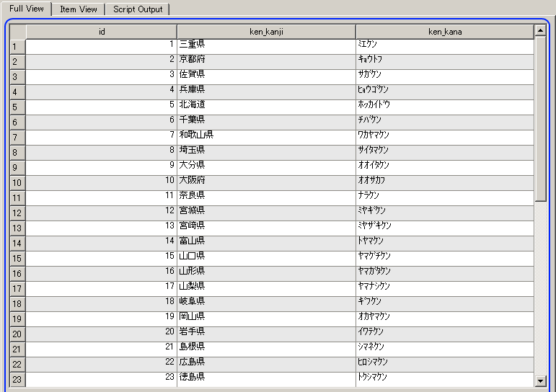Screen dimensions: 556x392
Task: Select the kana cell ｷｮｳﾄﾌ
Action: click(x=445, y=62)
